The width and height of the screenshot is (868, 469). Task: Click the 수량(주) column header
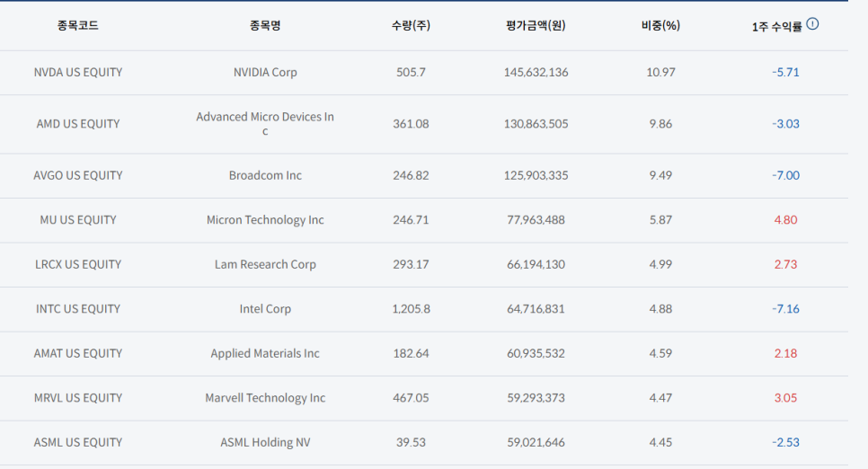[x=411, y=26]
